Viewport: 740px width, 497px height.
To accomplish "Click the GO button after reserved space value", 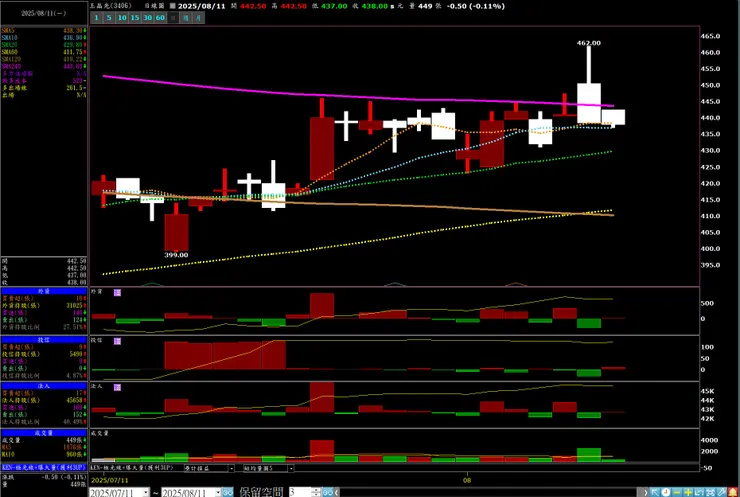I will [x=328, y=492].
